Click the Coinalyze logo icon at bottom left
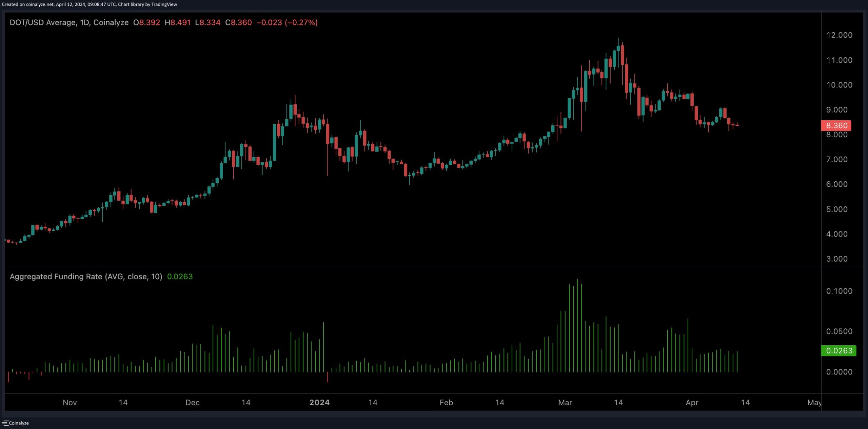This screenshot has height=429, width=868. tap(5, 423)
